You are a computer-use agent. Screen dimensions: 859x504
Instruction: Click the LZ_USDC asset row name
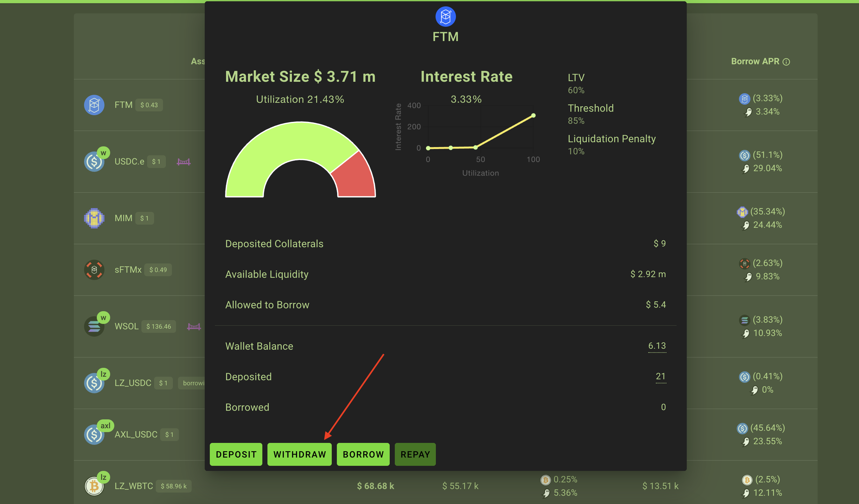pyautogui.click(x=132, y=383)
